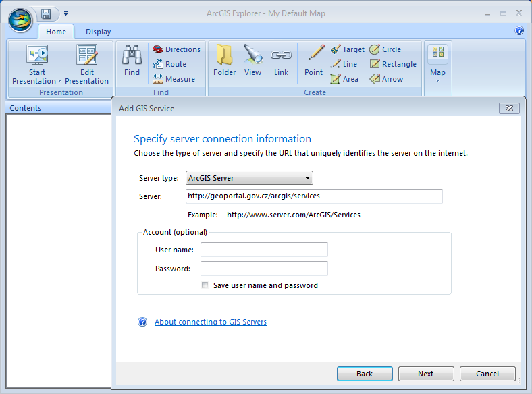Viewport: 532px width, 394px height.
Task: Switch to the Home tab
Action: (x=56, y=32)
